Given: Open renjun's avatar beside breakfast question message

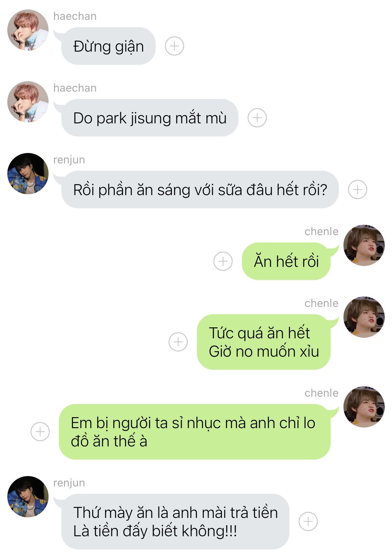Looking at the screenshot, I should pyautogui.click(x=28, y=173).
